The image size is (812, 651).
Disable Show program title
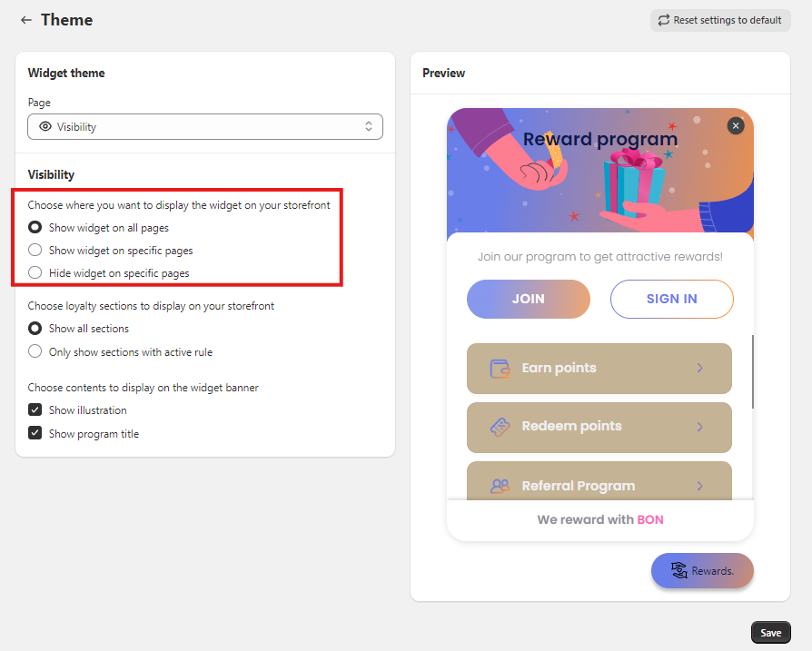34,433
